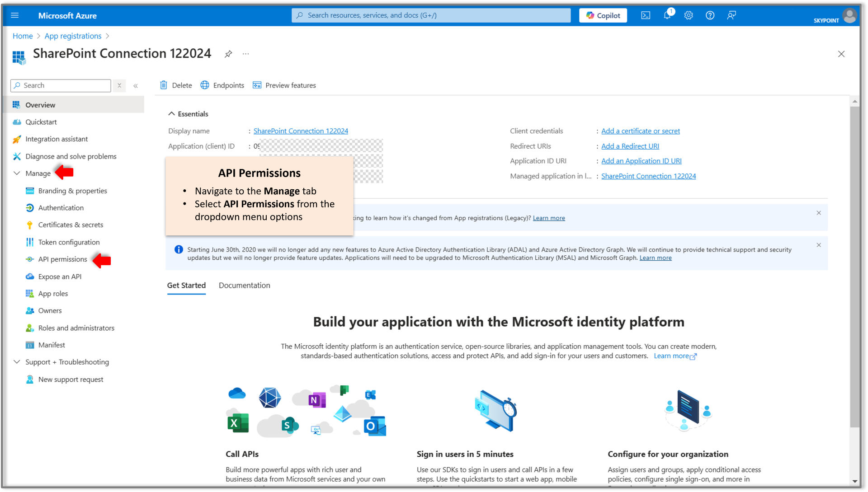Open App roles
The image size is (868, 492).
click(x=53, y=294)
